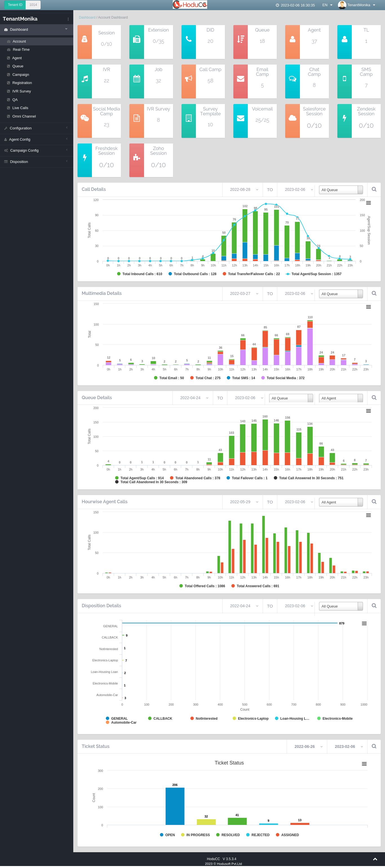Click the Survey Template building icon

click(x=189, y=118)
